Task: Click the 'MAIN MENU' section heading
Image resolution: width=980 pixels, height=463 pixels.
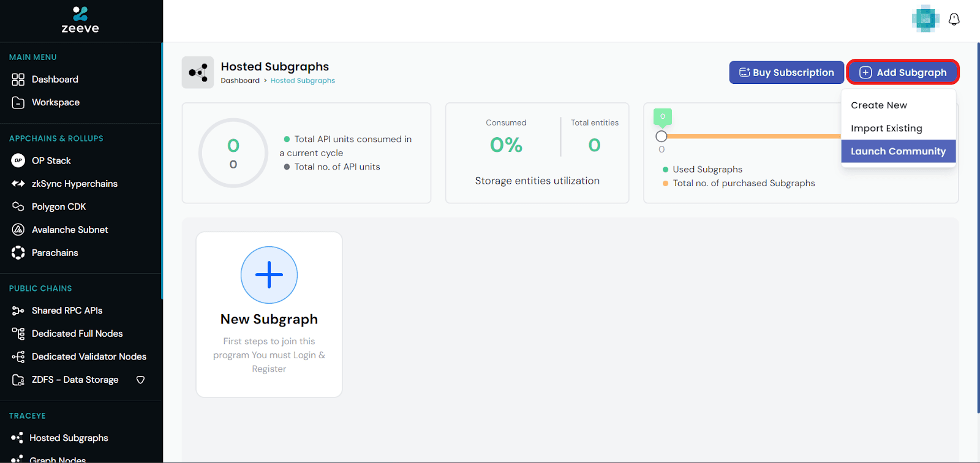Action: (x=33, y=57)
